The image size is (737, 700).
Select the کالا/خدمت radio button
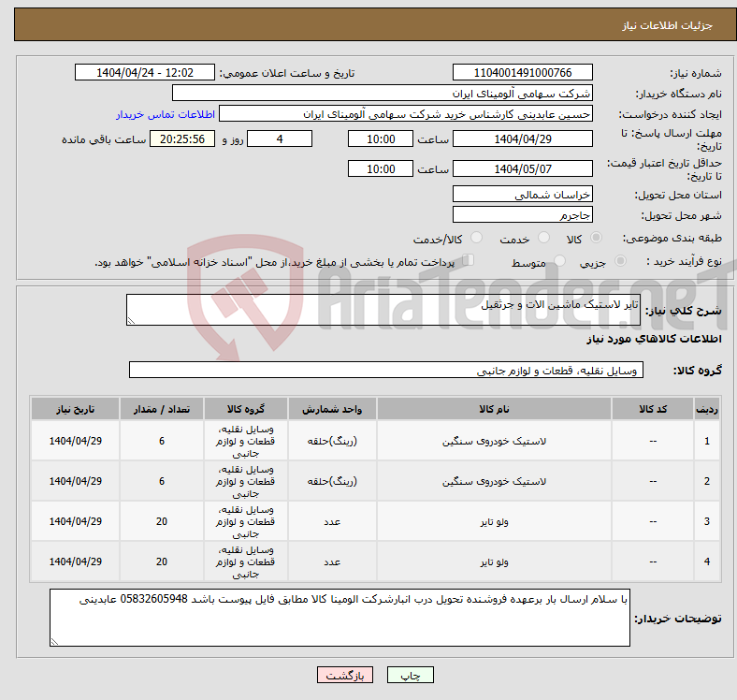click(476, 238)
